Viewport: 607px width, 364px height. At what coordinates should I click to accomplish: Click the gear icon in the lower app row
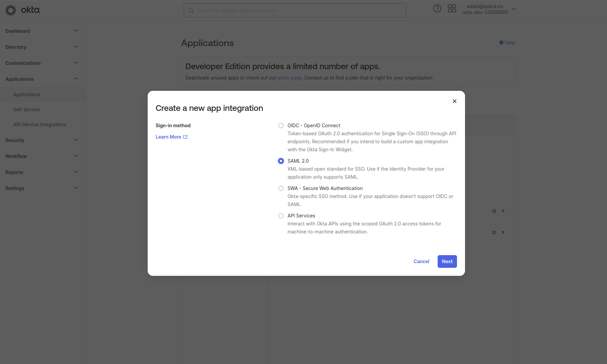[x=494, y=232]
